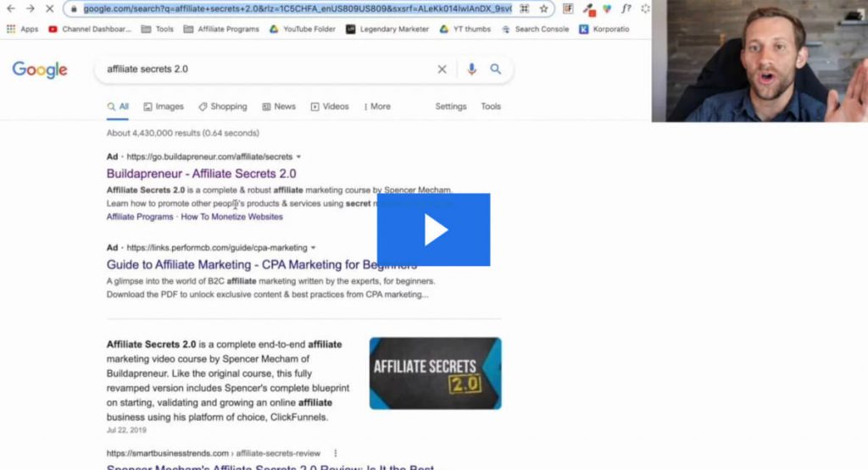Open the YouTube Folder bookmark
Viewport: 868px width, 470px height.
click(x=303, y=30)
